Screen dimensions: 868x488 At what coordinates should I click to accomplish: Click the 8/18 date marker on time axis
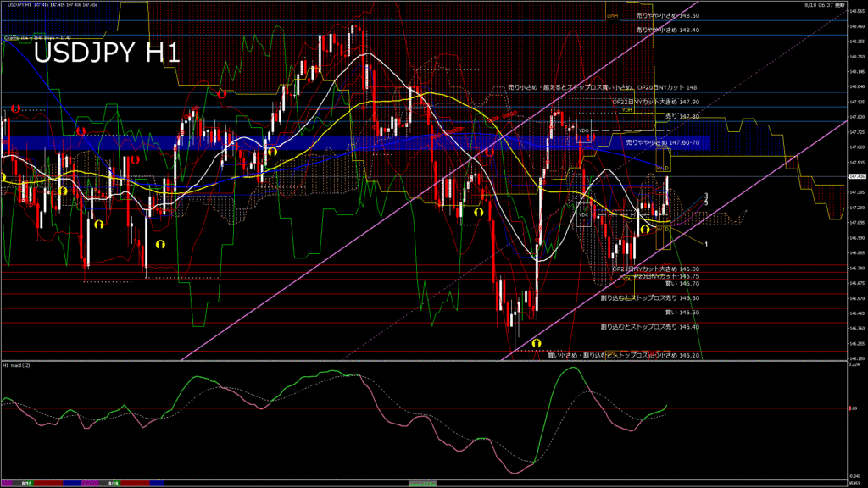[113, 483]
